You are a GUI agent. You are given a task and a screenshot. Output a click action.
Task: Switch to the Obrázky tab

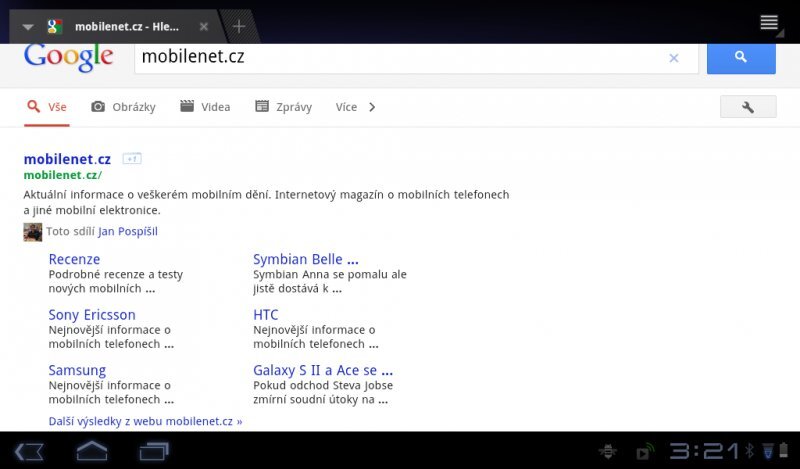(x=123, y=107)
